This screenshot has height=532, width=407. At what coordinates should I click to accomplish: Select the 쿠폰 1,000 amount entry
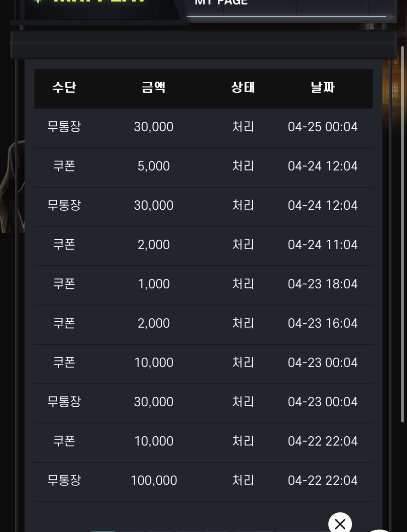coord(153,284)
